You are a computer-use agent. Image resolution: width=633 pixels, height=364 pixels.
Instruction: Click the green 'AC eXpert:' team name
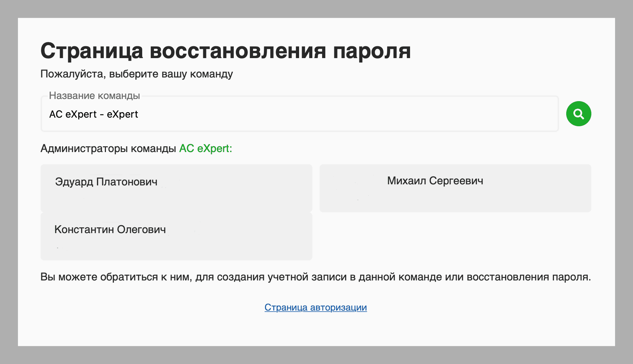[x=205, y=148]
